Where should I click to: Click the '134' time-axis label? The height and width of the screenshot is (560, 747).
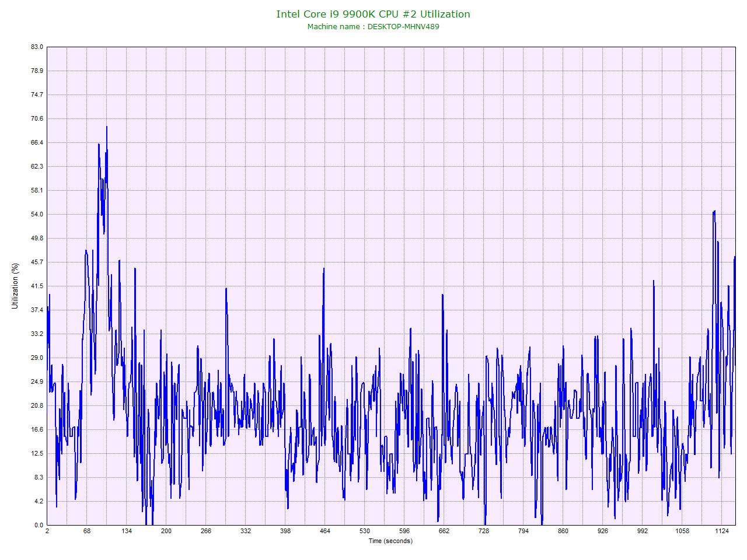(x=127, y=531)
